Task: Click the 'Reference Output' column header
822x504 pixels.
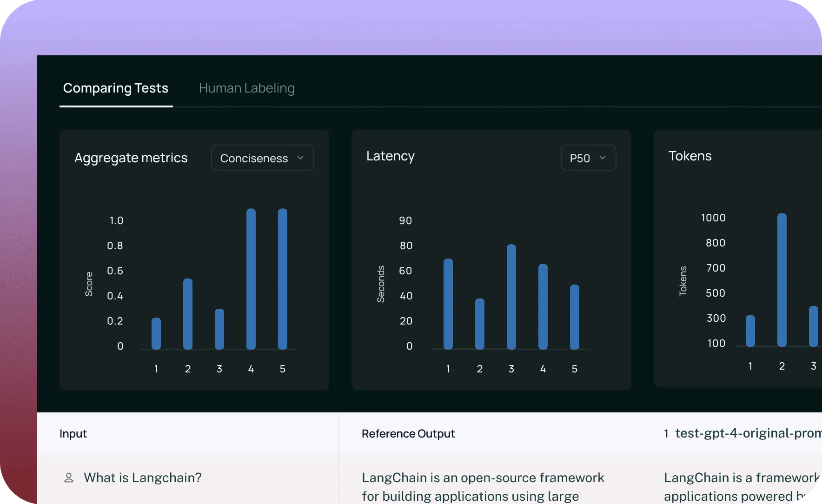Action: pyautogui.click(x=408, y=434)
